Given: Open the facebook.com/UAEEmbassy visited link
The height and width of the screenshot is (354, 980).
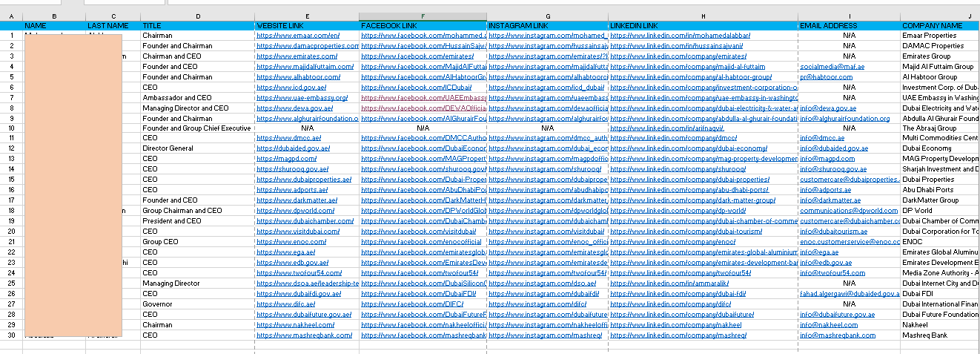Looking at the screenshot, I should point(423,97).
